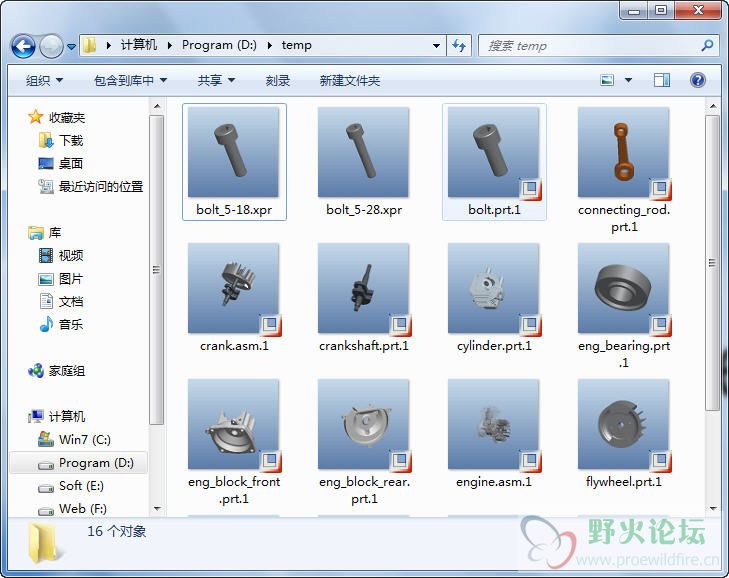Screen dimensions: 729x578
Task: Open 桌面 in favorites
Action: [71, 163]
